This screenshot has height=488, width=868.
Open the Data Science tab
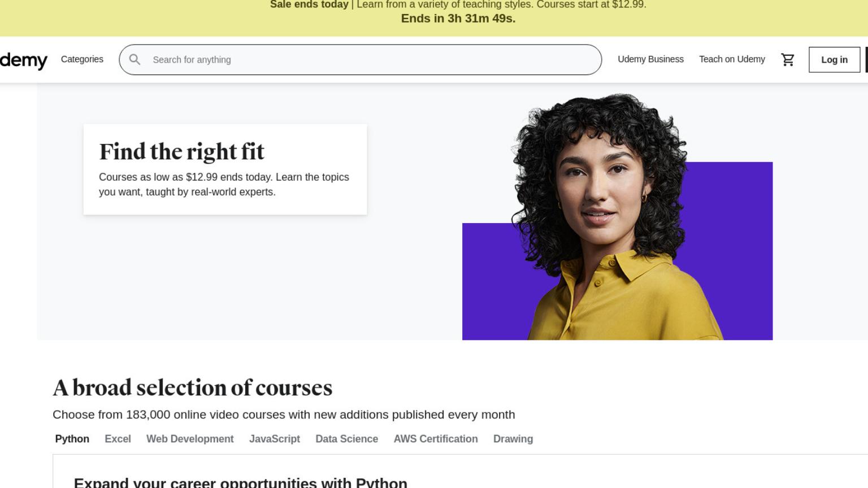click(346, 439)
